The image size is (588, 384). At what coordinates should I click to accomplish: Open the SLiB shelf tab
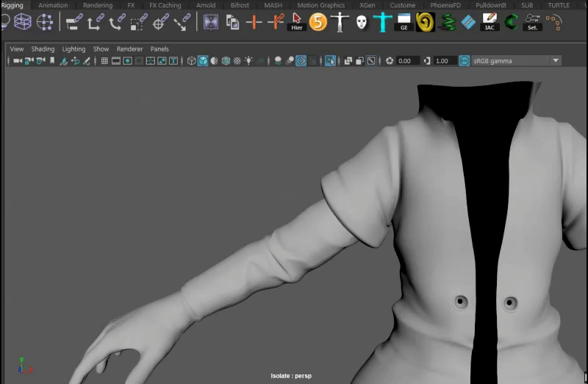tap(527, 5)
